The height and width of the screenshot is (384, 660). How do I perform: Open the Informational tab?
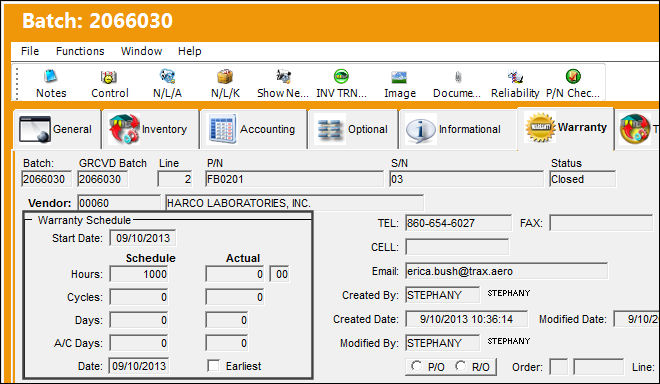click(x=457, y=129)
